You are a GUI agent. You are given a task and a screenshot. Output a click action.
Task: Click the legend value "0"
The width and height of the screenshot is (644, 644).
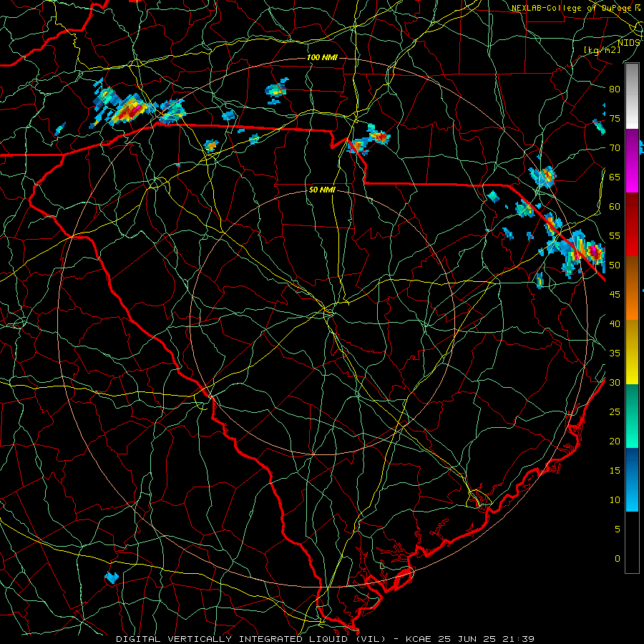tap(618, 559)
